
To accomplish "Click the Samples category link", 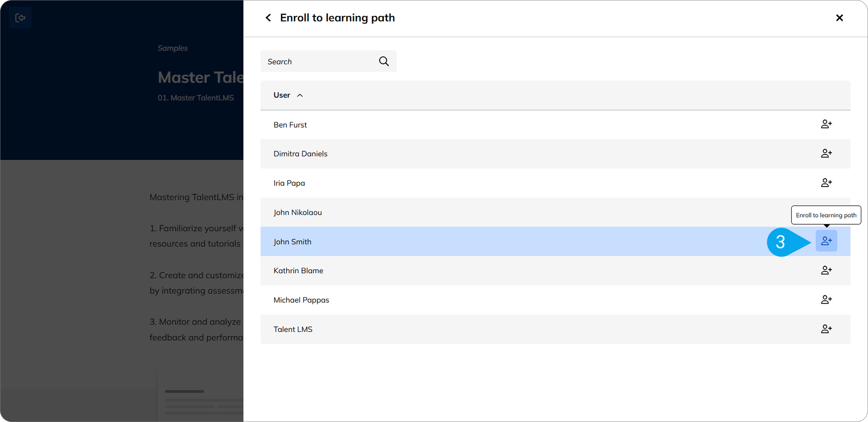I will [173, 48].
